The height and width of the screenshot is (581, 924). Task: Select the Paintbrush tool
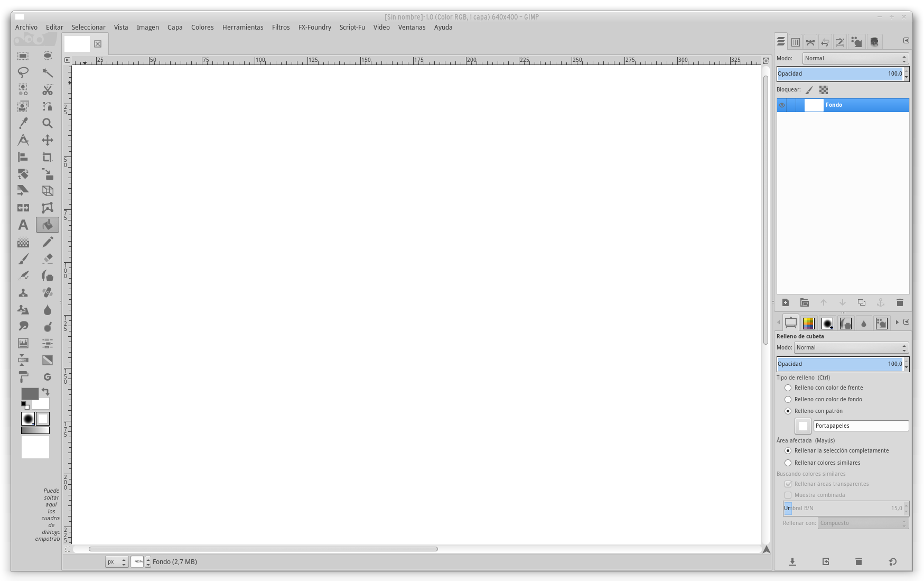pyautogui.click(x=23, y=259)
